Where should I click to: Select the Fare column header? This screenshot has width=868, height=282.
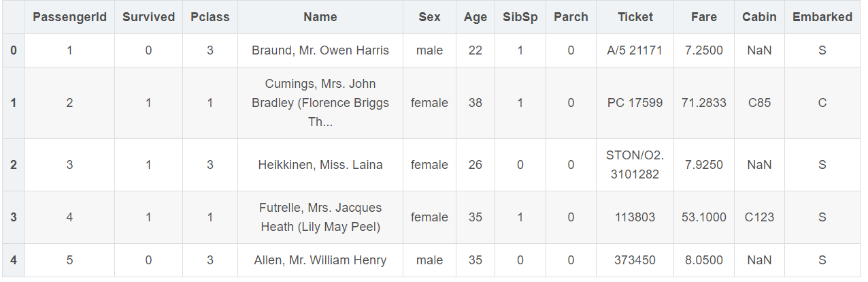tap(703, 18)
